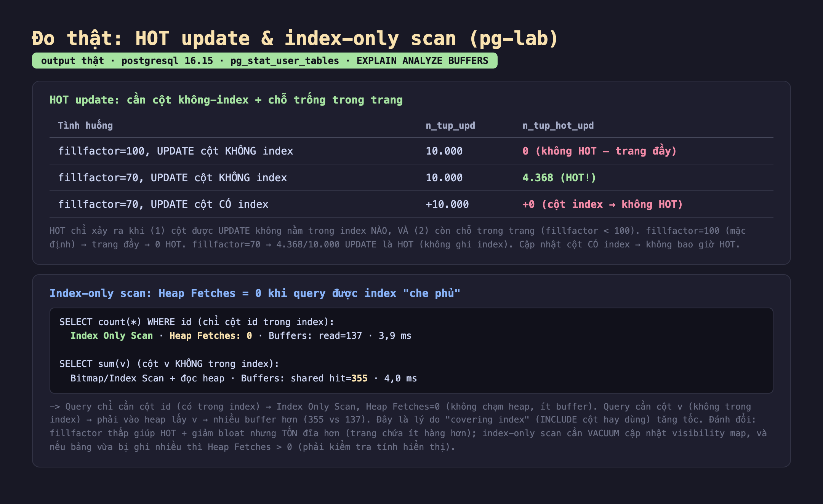
Task: Click 'Bitmap/Index Scan + đọc heap'
Action: (147, 378)
